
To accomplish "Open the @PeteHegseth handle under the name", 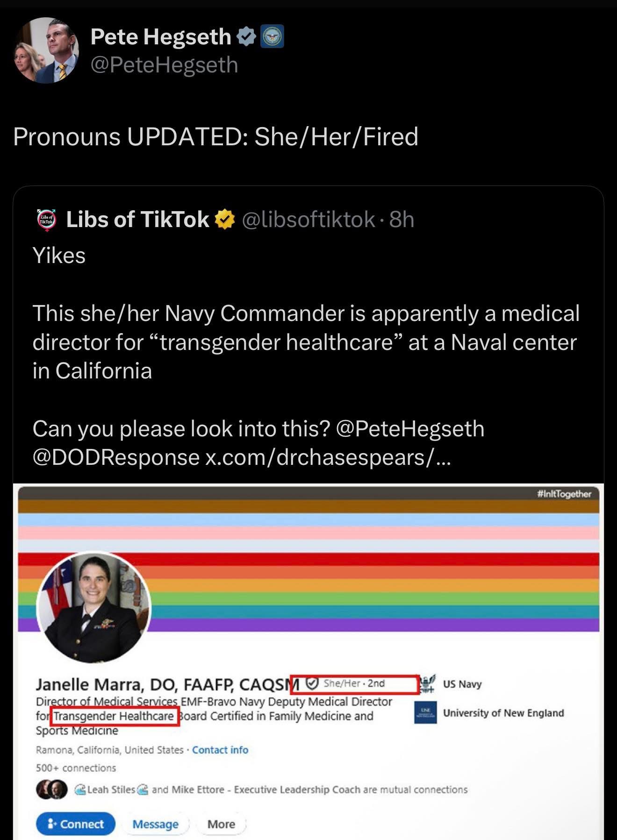I will (x=164, y=64).
